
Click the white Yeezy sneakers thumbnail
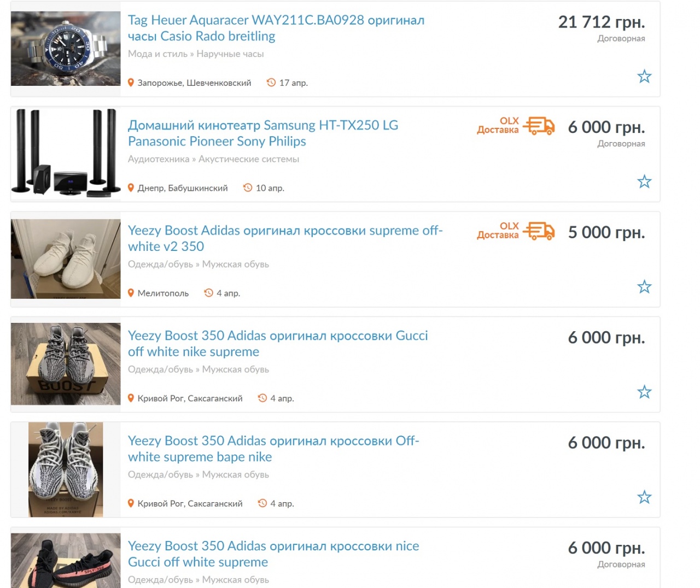click(66, 259)
